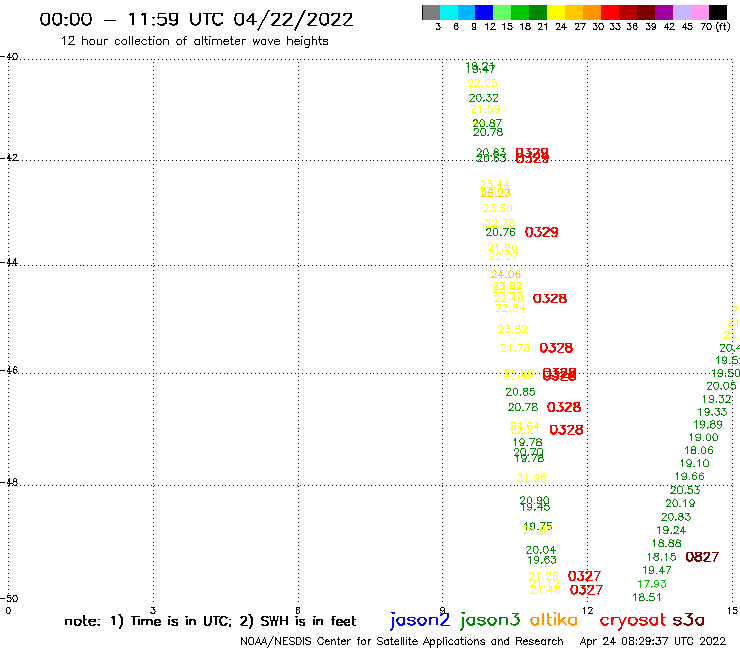Click the 12 hour label on the time axis

coord(587,611)
